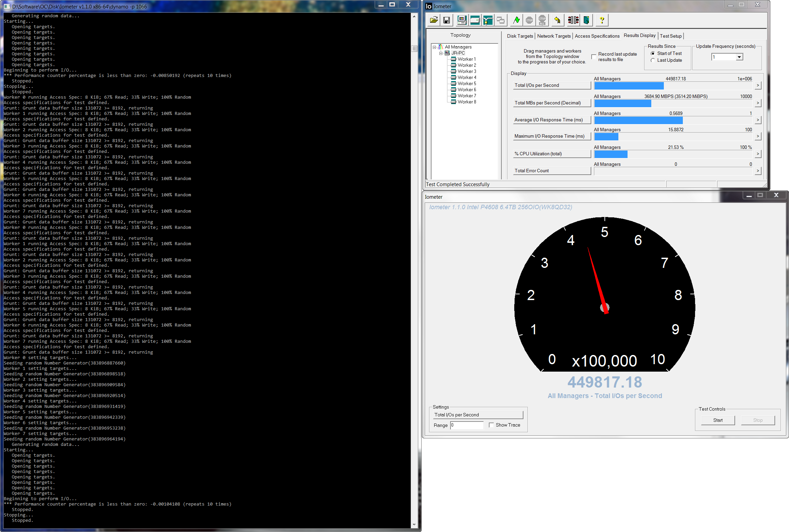
Task: Switch to the Network Targets tab
Action: tap(554, 36)
